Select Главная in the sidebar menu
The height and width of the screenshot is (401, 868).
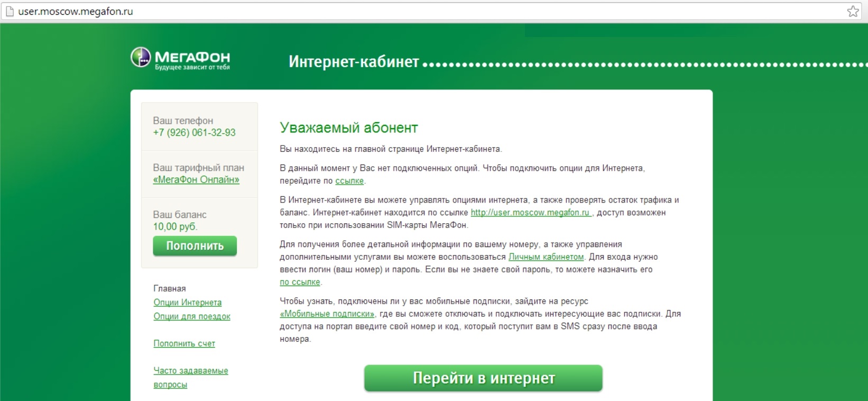[x=170, y=288]
